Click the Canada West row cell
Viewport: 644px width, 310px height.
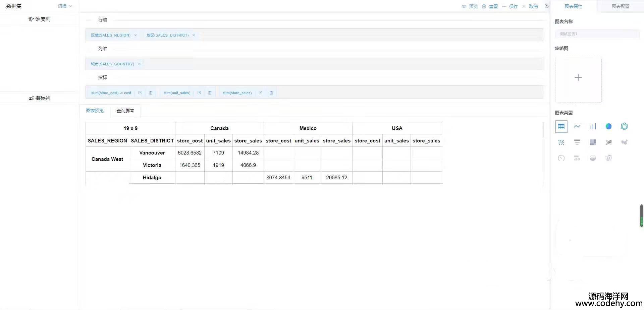(x=107, y=159)
